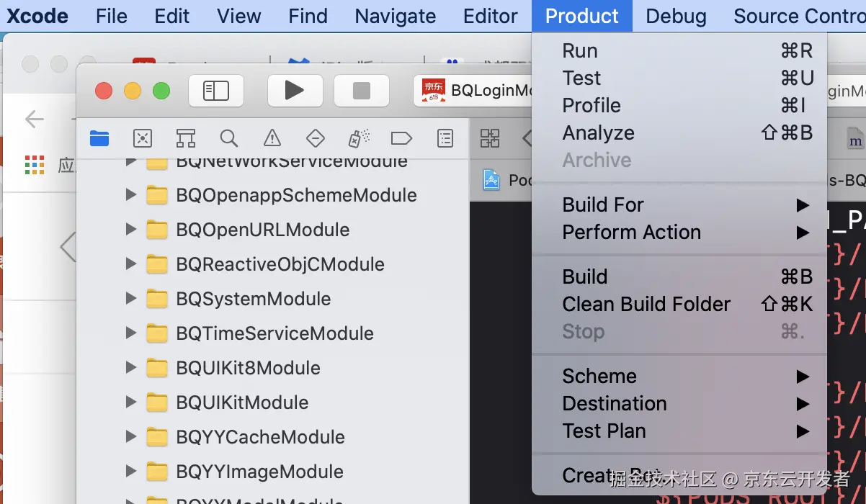
Task: Expand the BQYYImageModule disclosure triangle
Action: pyautogui.click(x=130, y=471)
